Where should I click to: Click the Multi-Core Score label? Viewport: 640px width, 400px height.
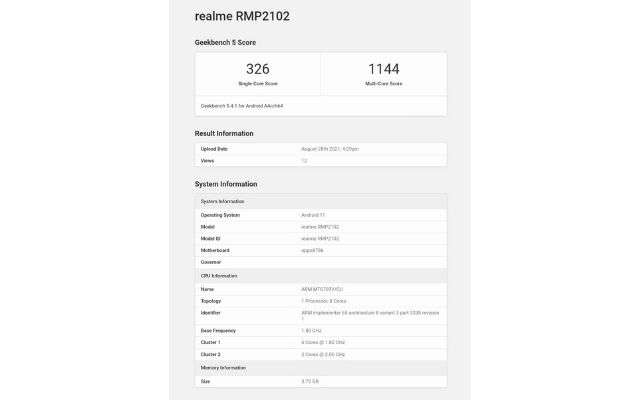click(384, 84)
